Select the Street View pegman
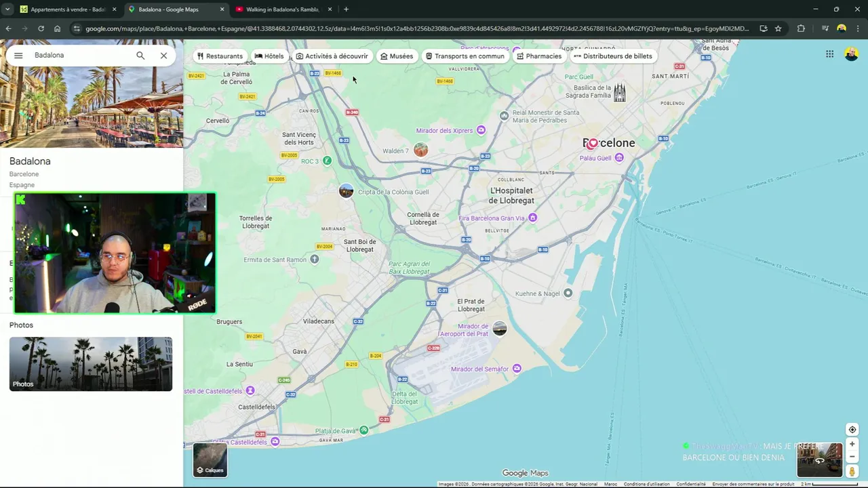 (x=852, y=471)
